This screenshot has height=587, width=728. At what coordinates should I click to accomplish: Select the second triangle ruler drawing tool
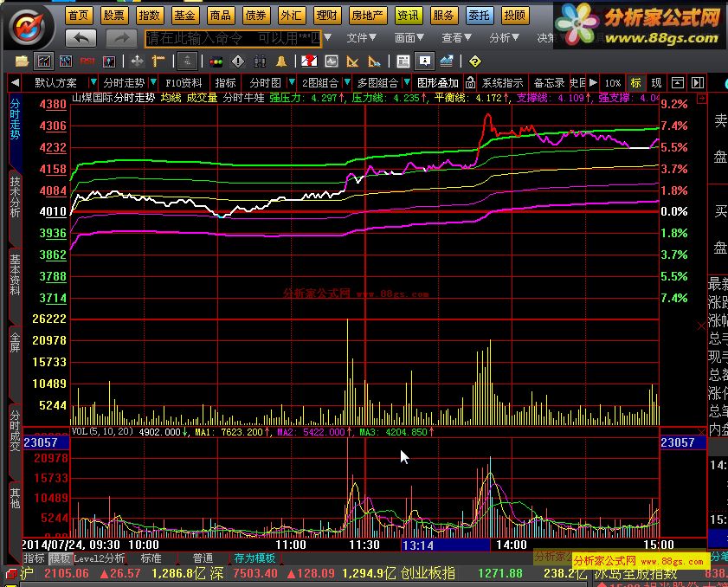pyautogui.click(x=374, y=61)
